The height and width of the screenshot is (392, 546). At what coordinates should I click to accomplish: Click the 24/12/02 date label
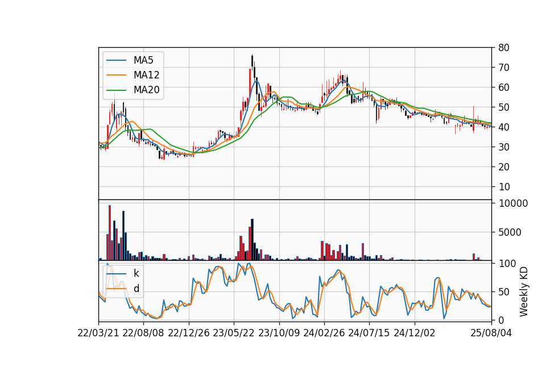click(415, 333)
